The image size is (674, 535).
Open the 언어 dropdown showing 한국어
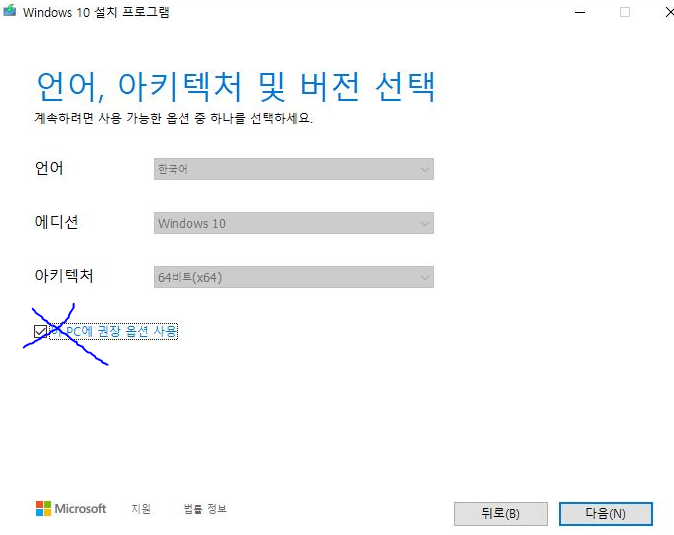click(294, 169)
